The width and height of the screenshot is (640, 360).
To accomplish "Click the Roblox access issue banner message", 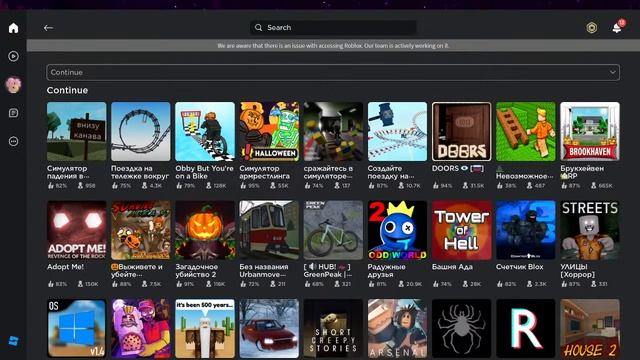I will pyautogui.click(x=333, y=46).
